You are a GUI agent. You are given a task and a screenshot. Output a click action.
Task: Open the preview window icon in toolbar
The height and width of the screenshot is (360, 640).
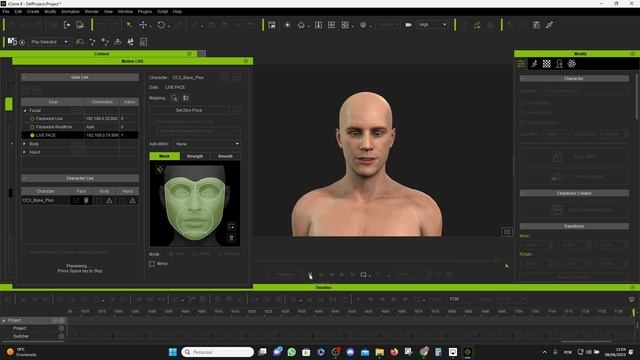pos(272,25)
